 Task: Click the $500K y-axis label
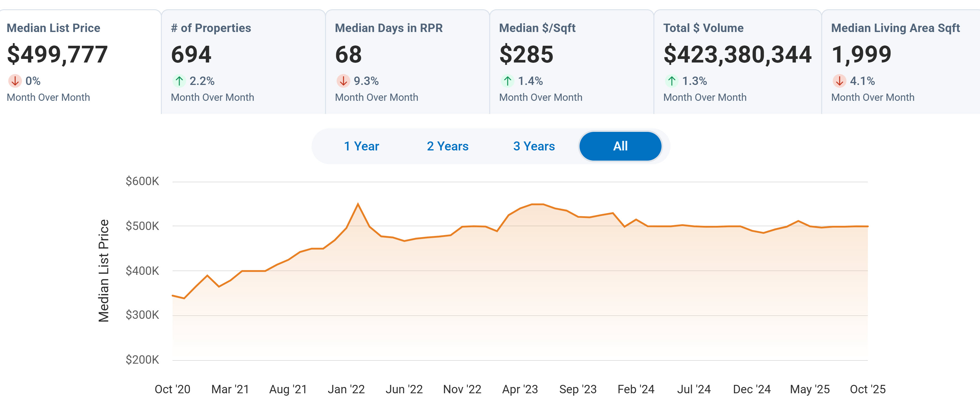[x=142, y=226]
